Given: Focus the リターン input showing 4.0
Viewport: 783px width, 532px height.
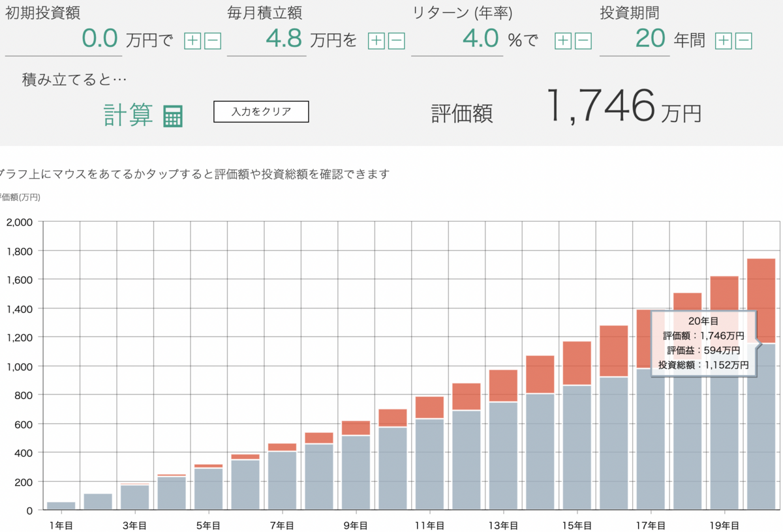Looking at the screenshot, I should coord(457,39).
